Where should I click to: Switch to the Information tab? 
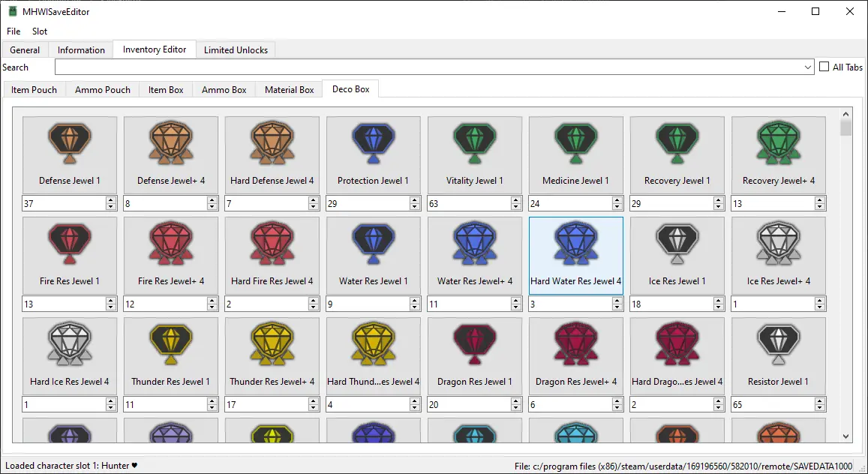(x=81, y=49)
